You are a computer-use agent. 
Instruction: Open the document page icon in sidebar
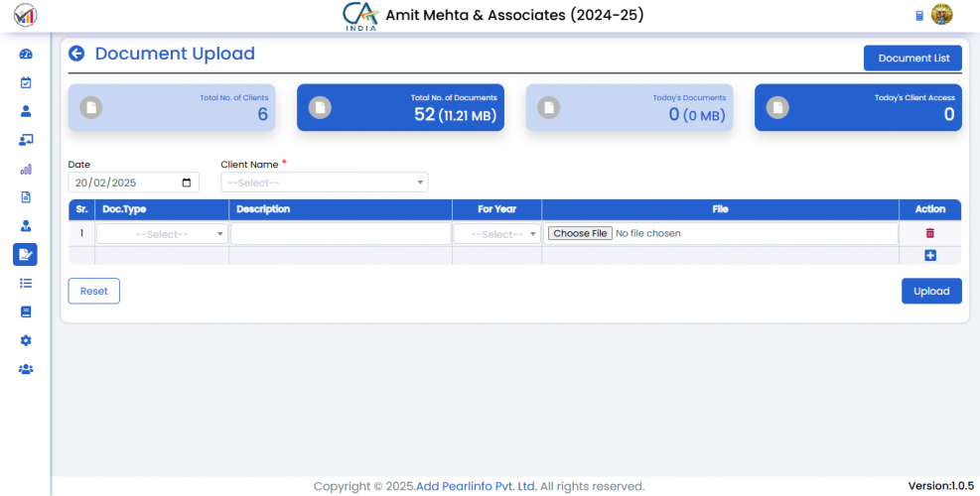[26, 197]
